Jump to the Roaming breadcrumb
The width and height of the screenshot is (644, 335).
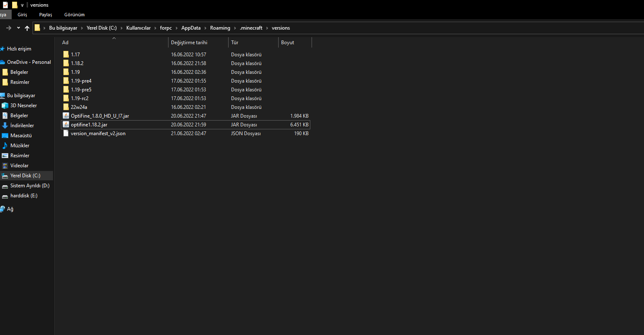click(x=220, y=28)
